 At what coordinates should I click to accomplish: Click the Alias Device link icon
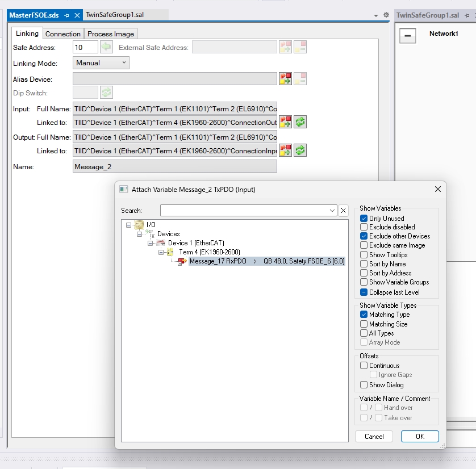[285, 79]
